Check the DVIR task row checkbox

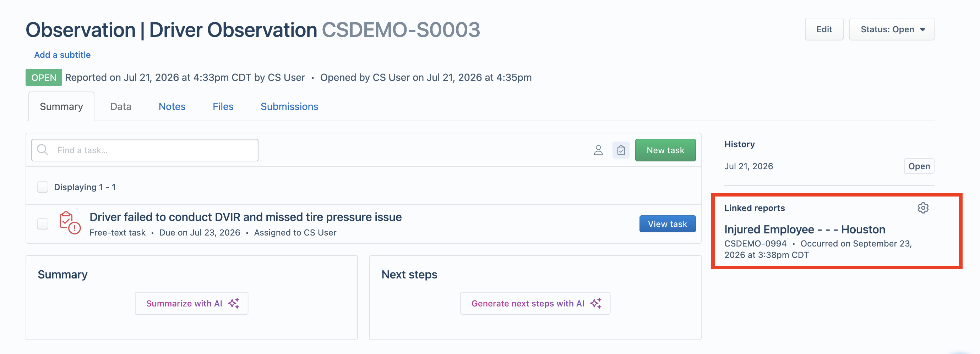(43, 223)
